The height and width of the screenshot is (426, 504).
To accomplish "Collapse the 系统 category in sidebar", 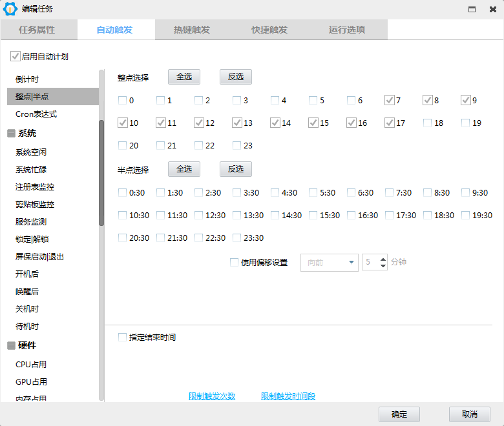I will (x=11, y=134).
